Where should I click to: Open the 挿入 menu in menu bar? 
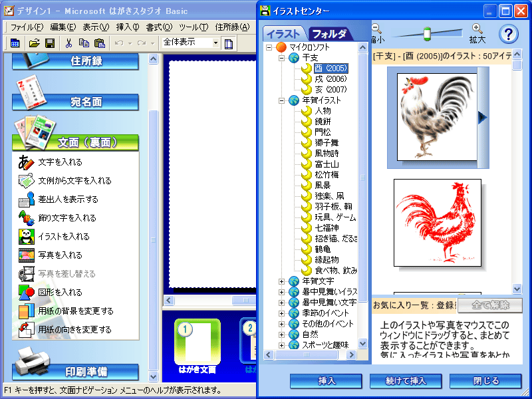click(x=127, y=27)
